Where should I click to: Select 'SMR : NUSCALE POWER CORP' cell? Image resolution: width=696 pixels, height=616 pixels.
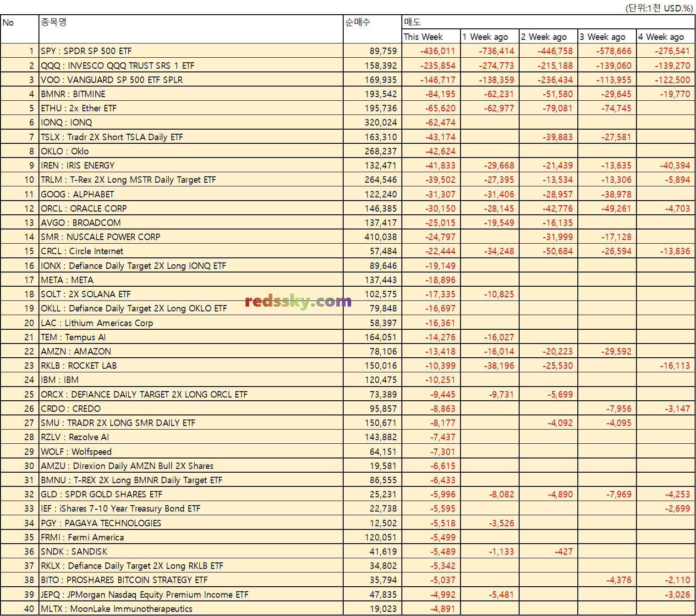pos(191,237)
